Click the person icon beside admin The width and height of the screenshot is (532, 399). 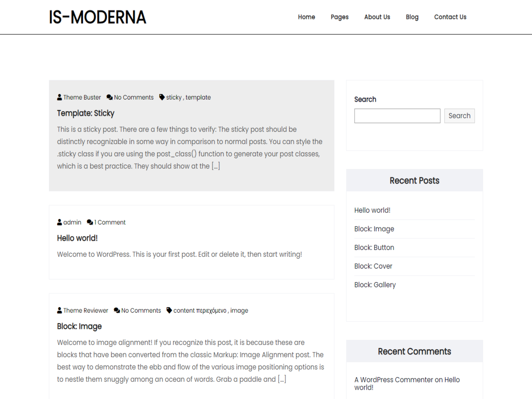pos(59,222)
